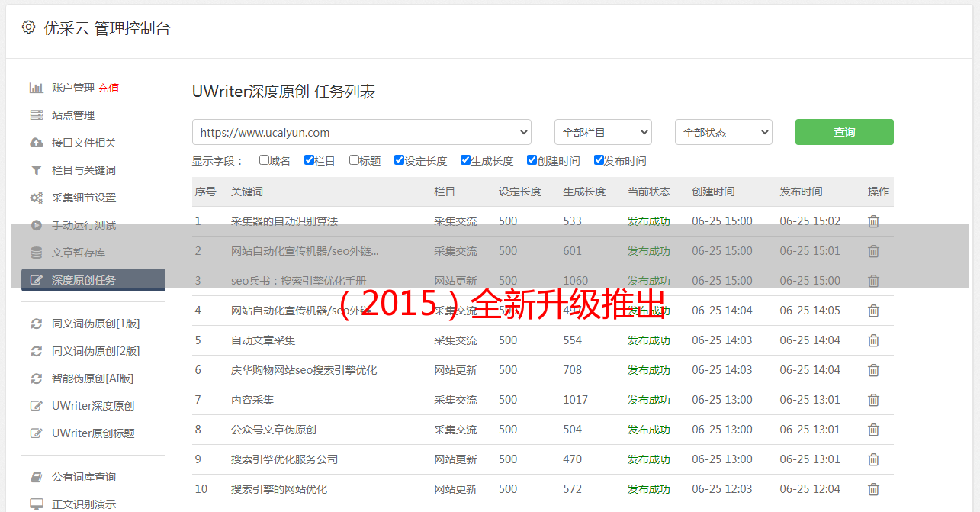Viewport: 980px width, 512px height.
Task: Delete task row 1 采集器的自动识别算法
Action: click(873, 221)
